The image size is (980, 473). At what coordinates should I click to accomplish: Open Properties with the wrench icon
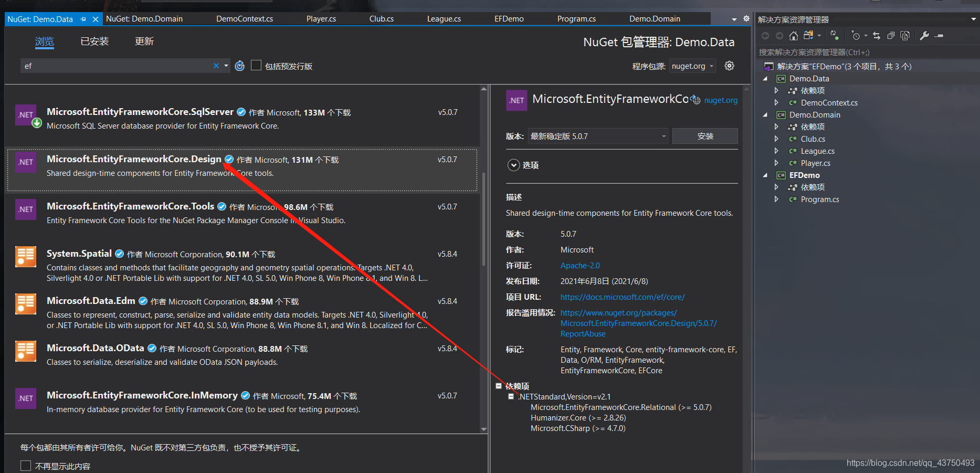pyautogui.click(x=924, y=36)
